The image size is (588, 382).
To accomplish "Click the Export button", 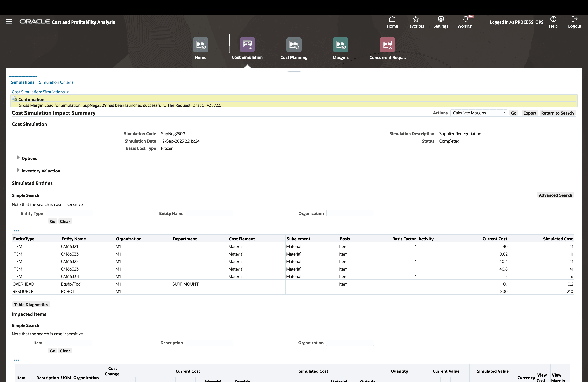I will tap(530, 113).
